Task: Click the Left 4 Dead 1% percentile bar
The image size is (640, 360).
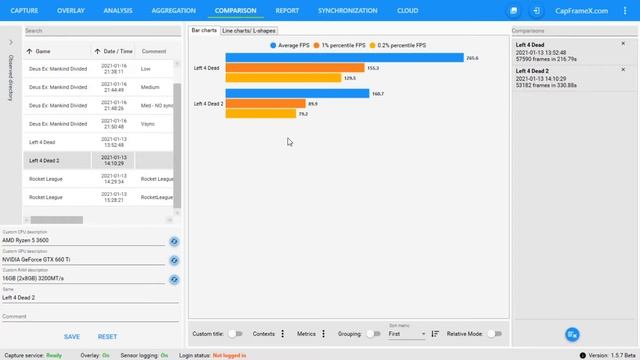Action: pos(295,68)
